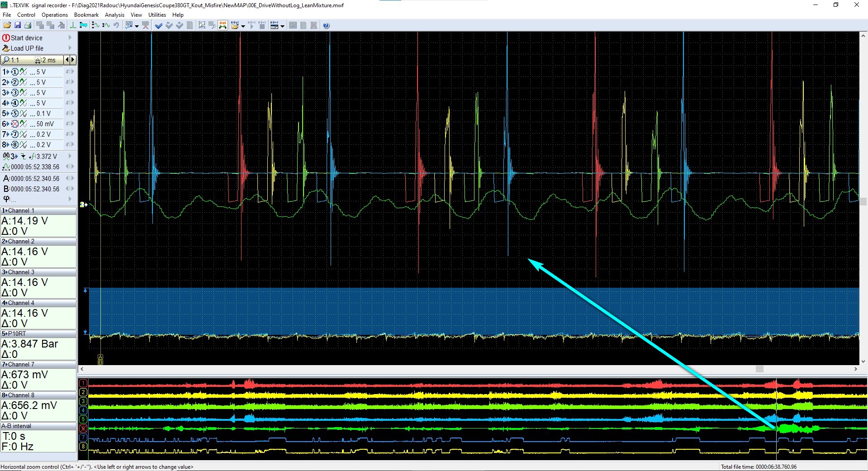Open the File menu
Viewport: 868px width, 471px height.
[x=7, y=15]
